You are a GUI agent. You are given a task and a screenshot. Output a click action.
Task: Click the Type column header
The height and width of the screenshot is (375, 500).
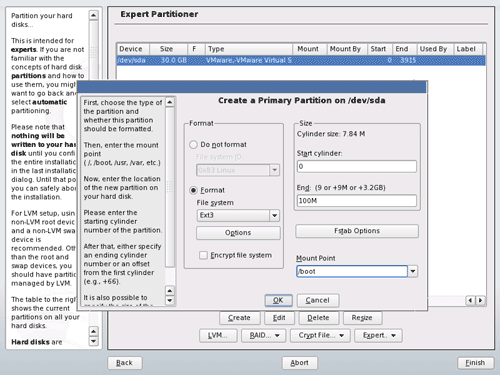249,49
